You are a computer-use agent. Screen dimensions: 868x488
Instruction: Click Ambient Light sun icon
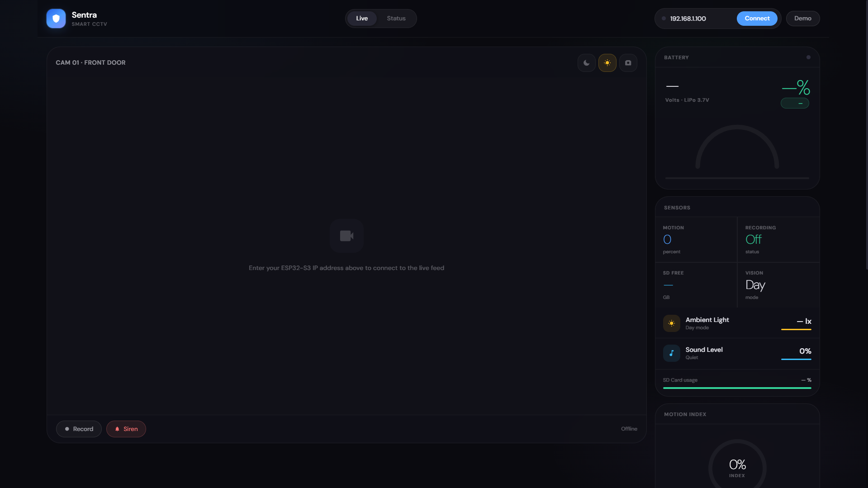(672, 323)
